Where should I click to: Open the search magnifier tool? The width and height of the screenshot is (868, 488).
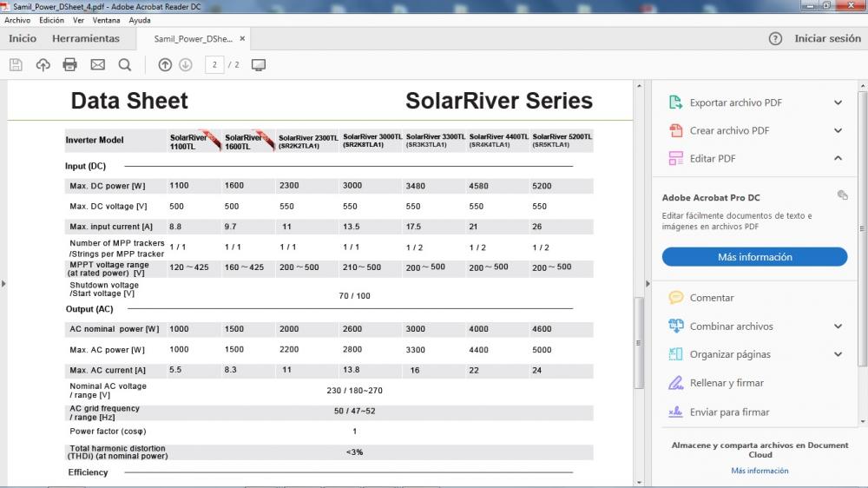[x=125, y=65]
